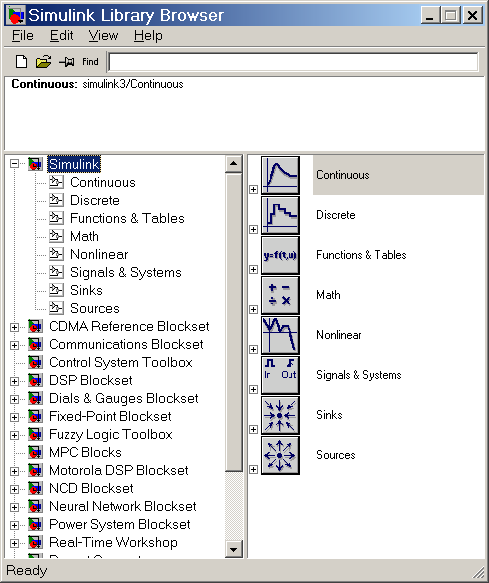Viewport: 489px width, 583px height.
Task: Click the Control System Toolbox library icon
Action: pos(35,362)
